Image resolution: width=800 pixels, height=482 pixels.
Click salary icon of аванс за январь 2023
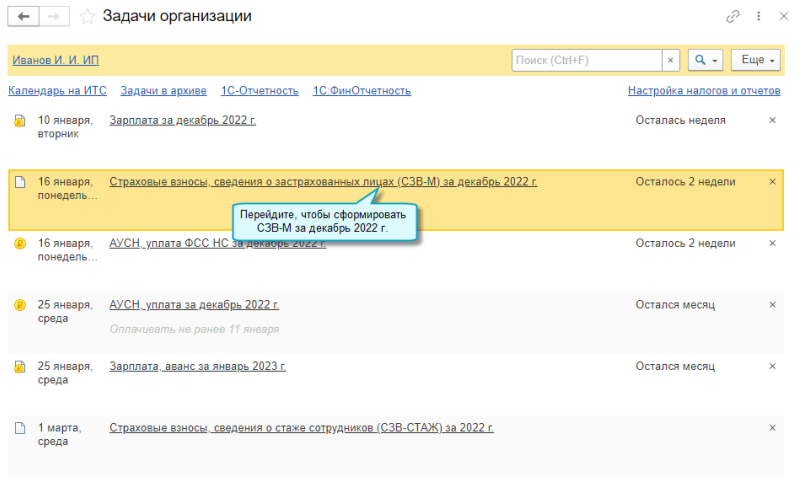(19, 367)
